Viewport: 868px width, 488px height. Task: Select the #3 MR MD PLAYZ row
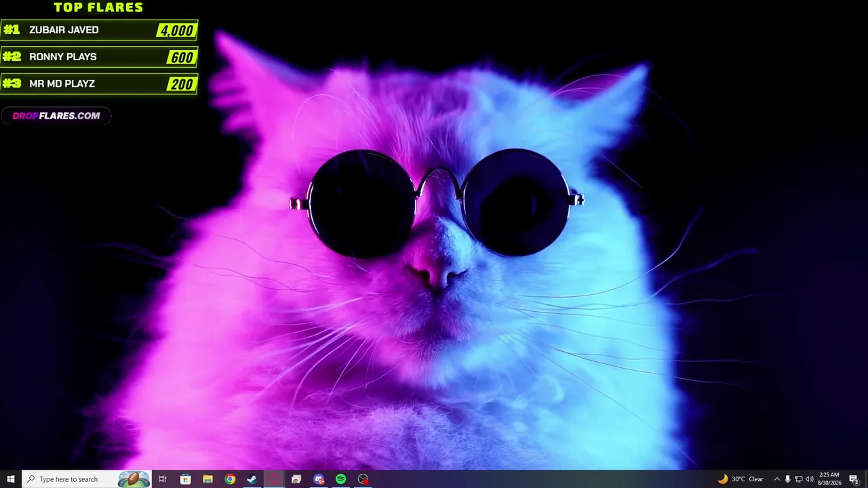[x=99, y=84]
